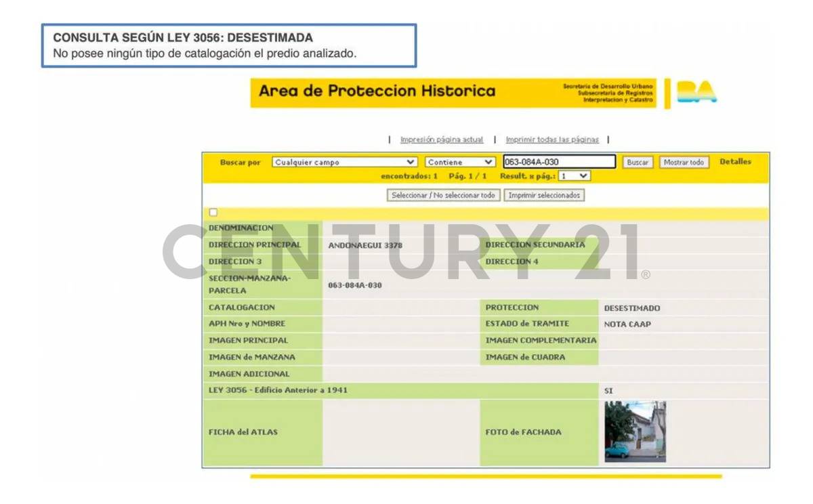Click the 063-084A-030 parcel value in table
This screenshot has height=504, width=813.
coord(355,285)
